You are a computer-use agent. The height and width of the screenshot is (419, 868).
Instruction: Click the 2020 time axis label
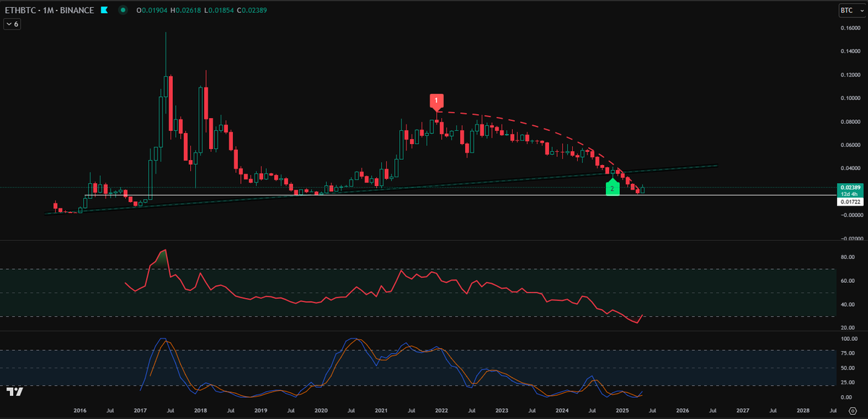[320, 410]
